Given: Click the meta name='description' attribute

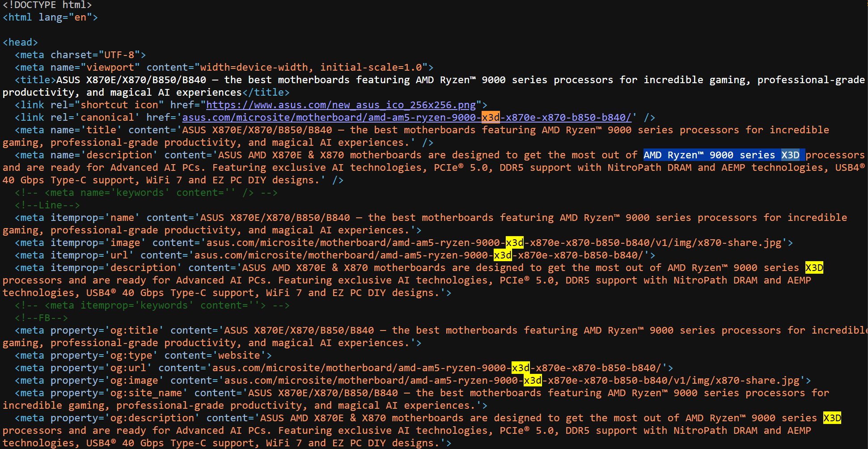Looking at the screenshot, I should (104, 155).
